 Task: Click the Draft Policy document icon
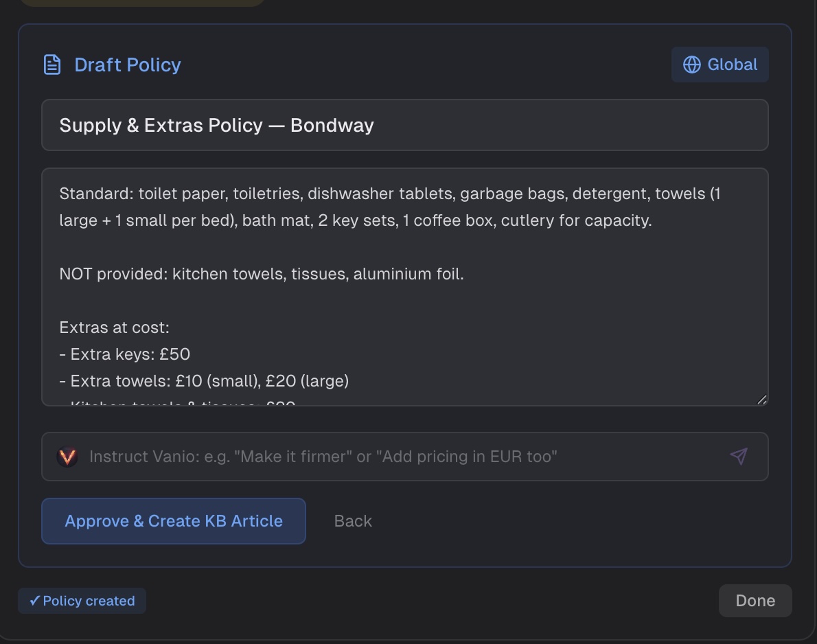[52, 65]
